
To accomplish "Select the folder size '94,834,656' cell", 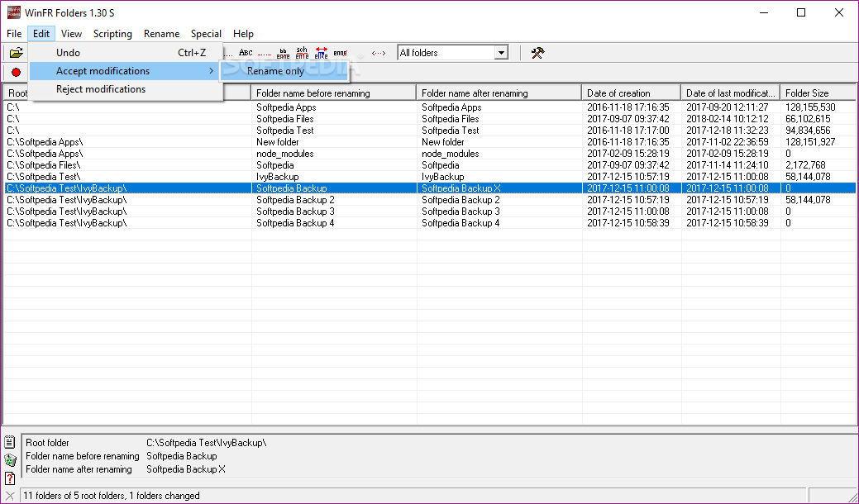I will coord(808,131).
